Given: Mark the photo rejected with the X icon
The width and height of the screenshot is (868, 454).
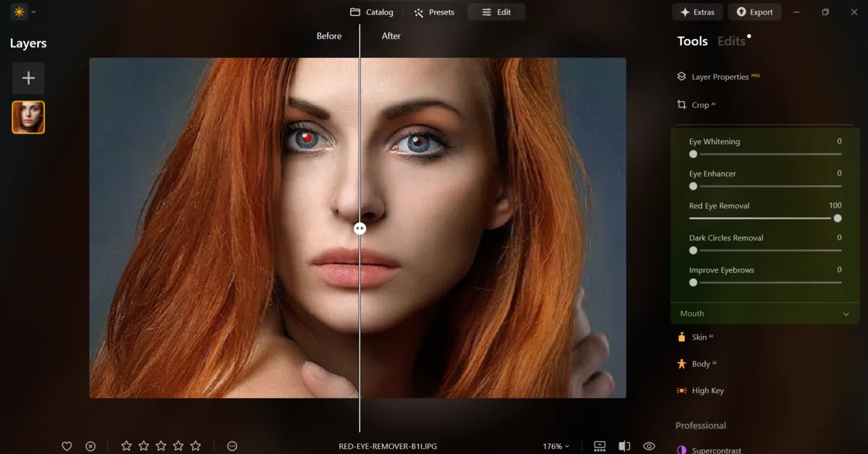Looking at the screenshot, I should pos(90,445).
